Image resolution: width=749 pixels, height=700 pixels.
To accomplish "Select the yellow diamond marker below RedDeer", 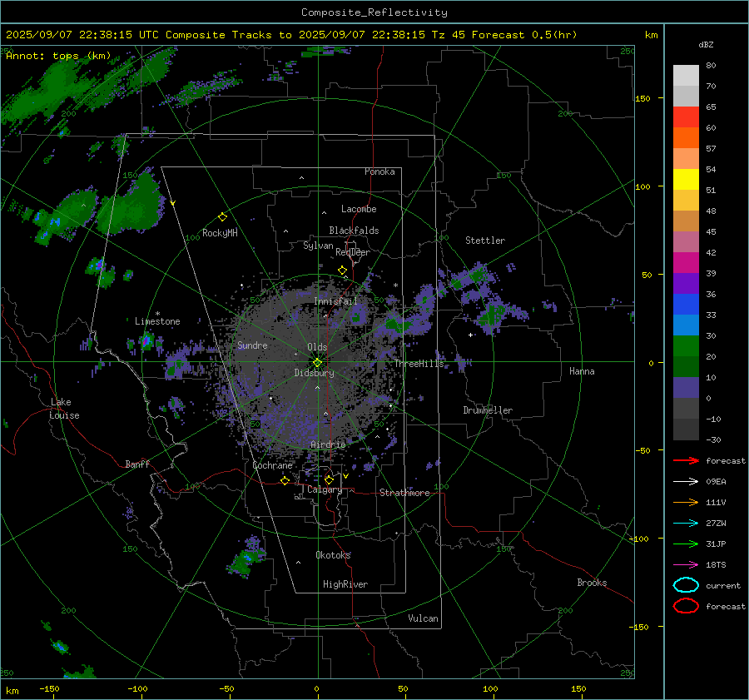I will (342, 271).
